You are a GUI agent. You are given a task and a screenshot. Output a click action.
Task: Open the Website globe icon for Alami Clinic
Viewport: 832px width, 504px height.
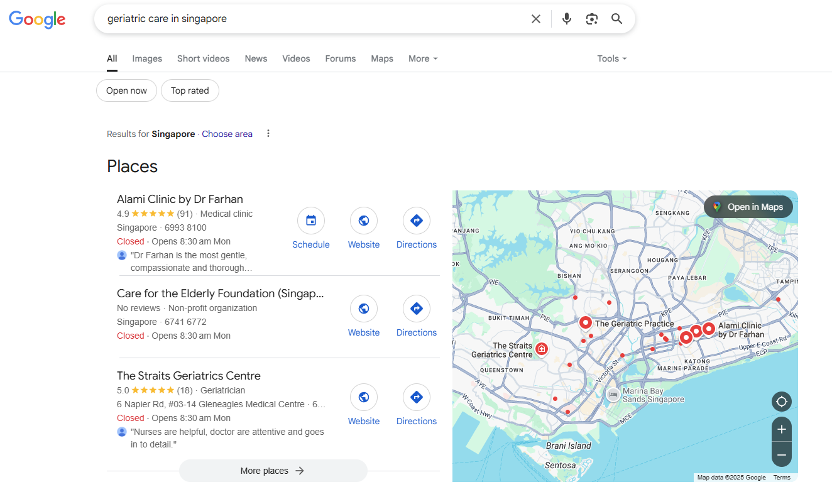click(364, 221)
